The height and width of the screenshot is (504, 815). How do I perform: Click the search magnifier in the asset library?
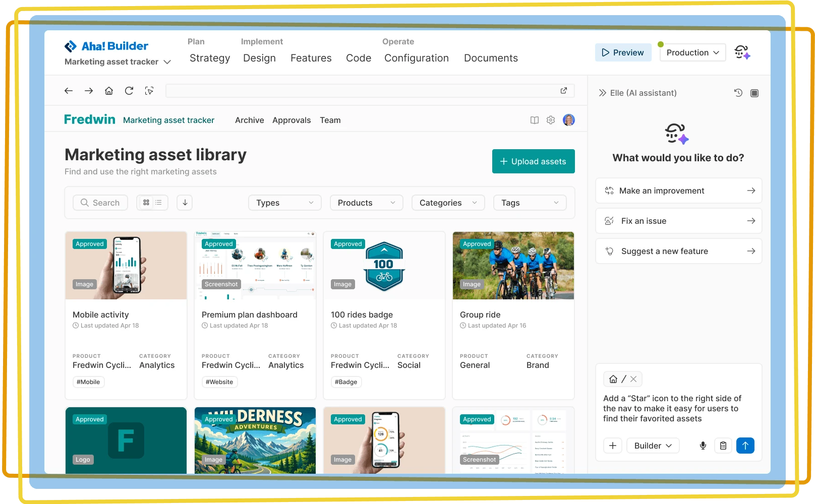pyautogui.click(x=85, y=202)
